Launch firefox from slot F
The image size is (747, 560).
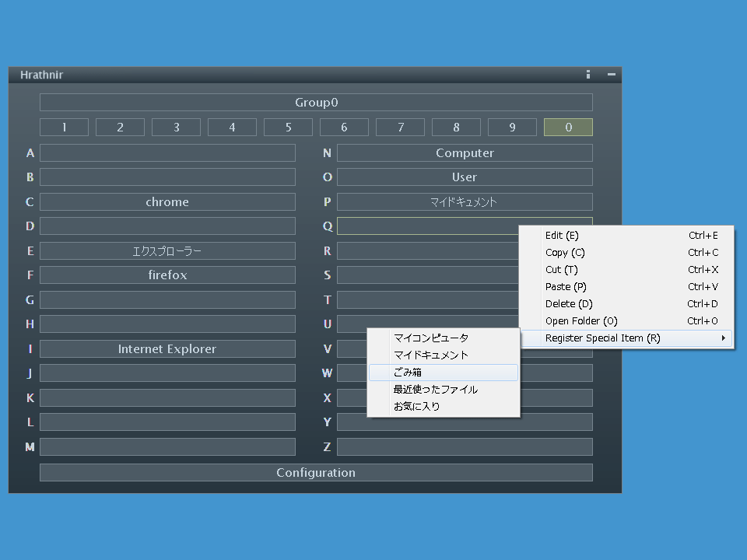167,275
